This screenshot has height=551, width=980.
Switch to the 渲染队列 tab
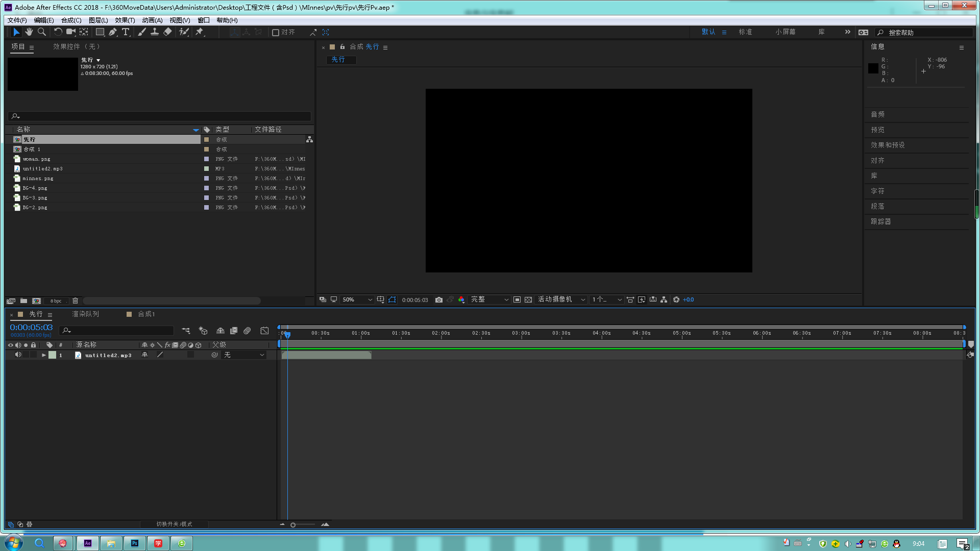85,314
